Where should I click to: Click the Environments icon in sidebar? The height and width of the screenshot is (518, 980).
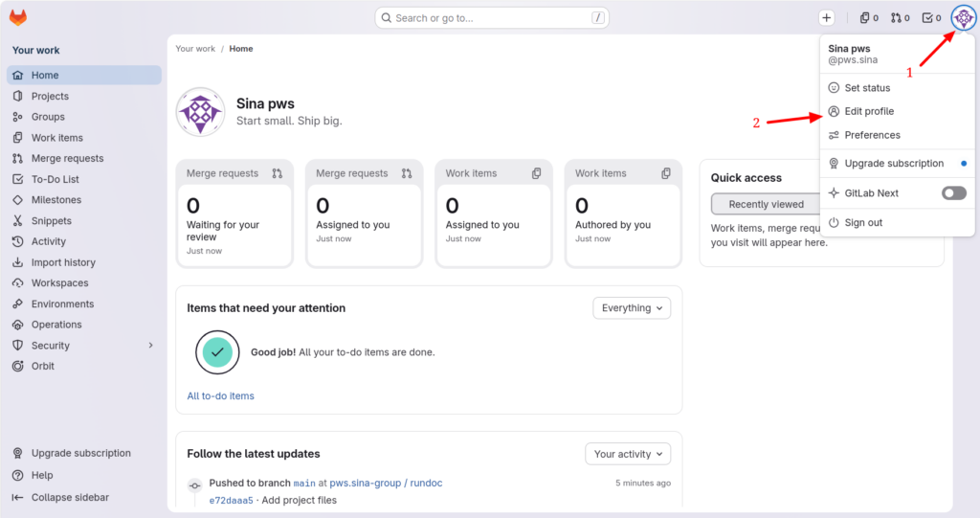coord(18,304)
